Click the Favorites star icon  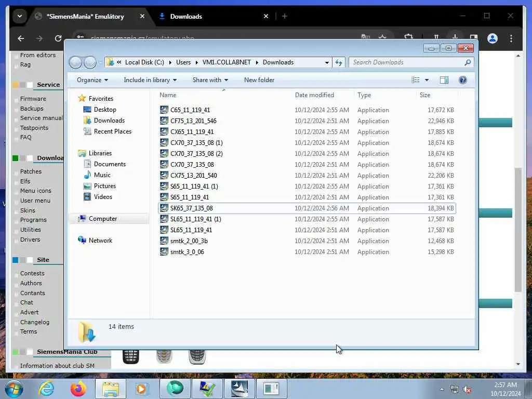(x=82, y=98)
